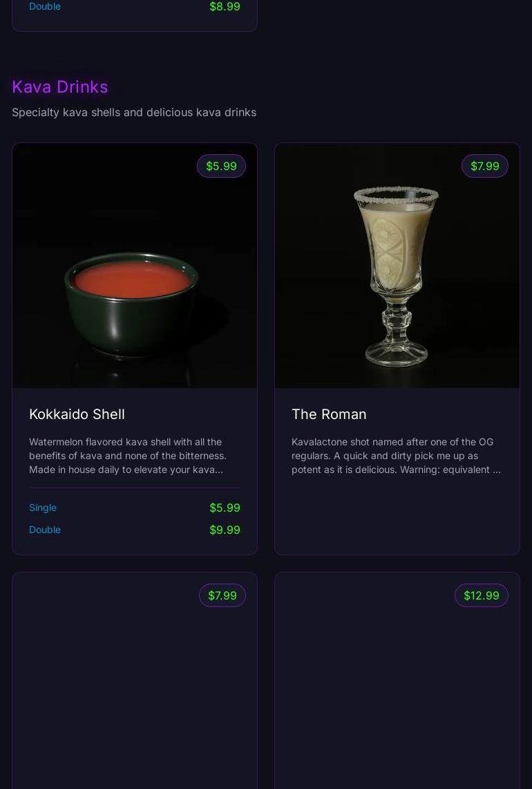The image size is (532, 789).
Task: Click the $8.99 price at the top
Action: click(225, 6)
